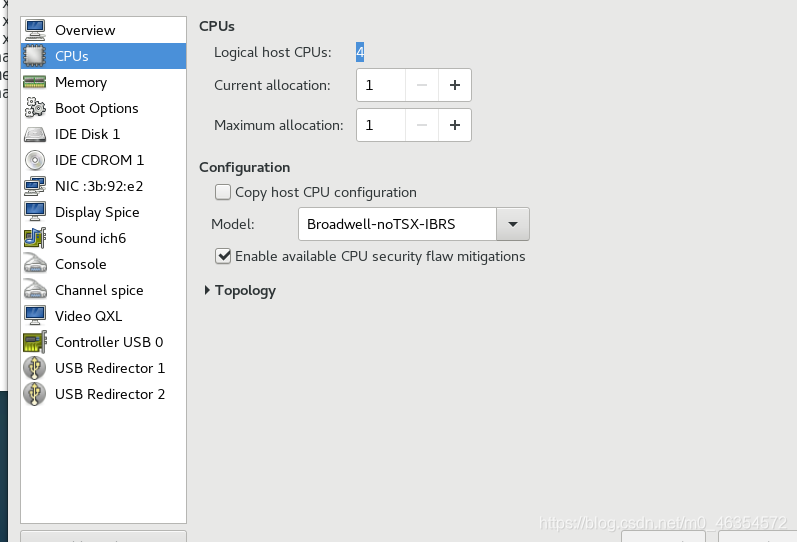Screen dimensions: 797x542
Task: Enable Copy host CPU configuration checkbox
Action: [223, 192]
